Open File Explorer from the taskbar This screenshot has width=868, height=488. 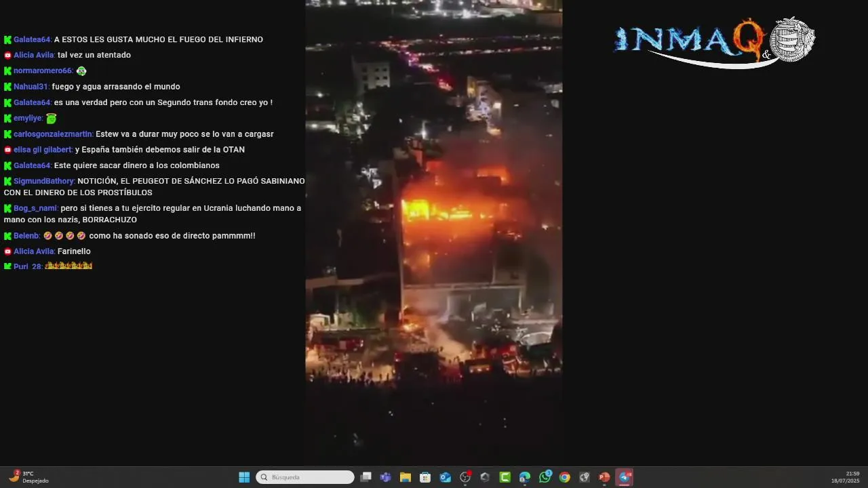click(x=406, y=477)
